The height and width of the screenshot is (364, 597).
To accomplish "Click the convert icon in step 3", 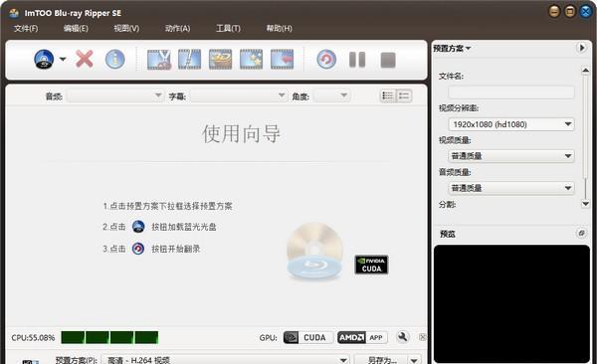I will click(x=138, y=249).
